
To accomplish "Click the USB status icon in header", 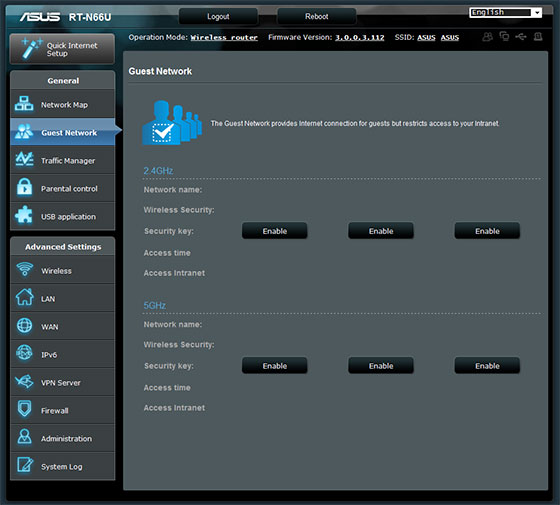I will pyautogui.click(x=521, y=37).
